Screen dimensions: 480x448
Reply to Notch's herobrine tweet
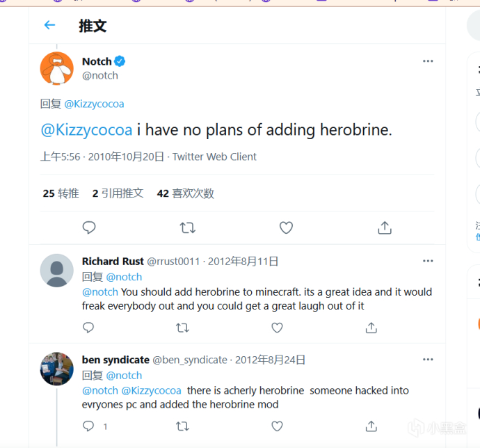tap(89, 227)
